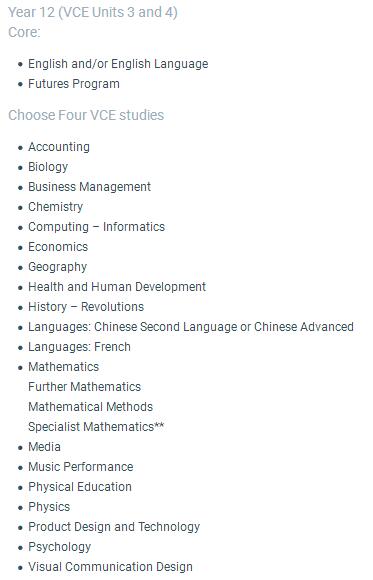
Task: Click the Accounting list item
Action: [x=59, y=147]
